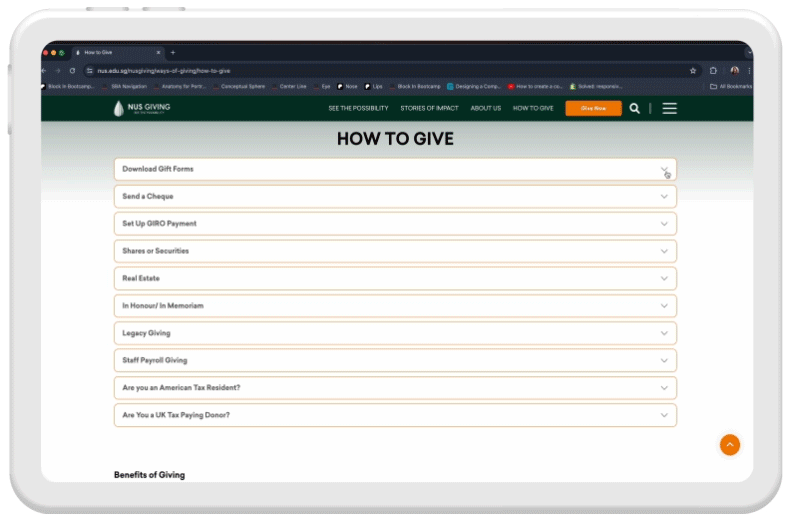790x522 pixels.
Task: Open the browser extensions puzzle icon
Action: [x=713, y=71]
